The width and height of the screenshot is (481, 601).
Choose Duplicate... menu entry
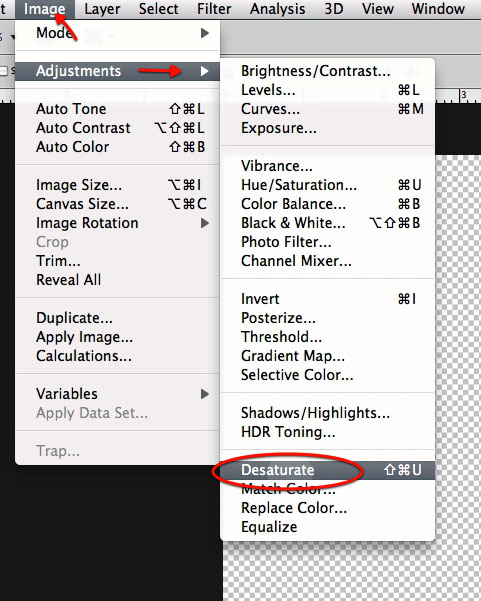tap(117, 318)
